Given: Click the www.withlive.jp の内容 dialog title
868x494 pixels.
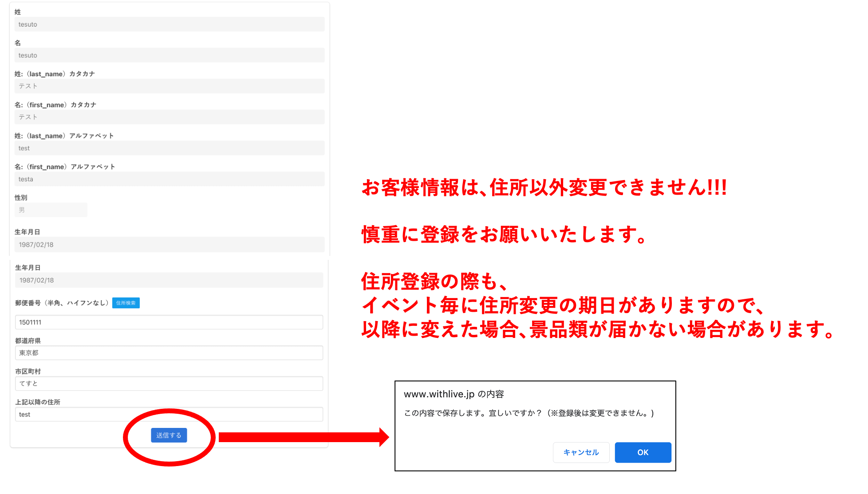Looking at the screenshot, I should [x=454, y=394].
